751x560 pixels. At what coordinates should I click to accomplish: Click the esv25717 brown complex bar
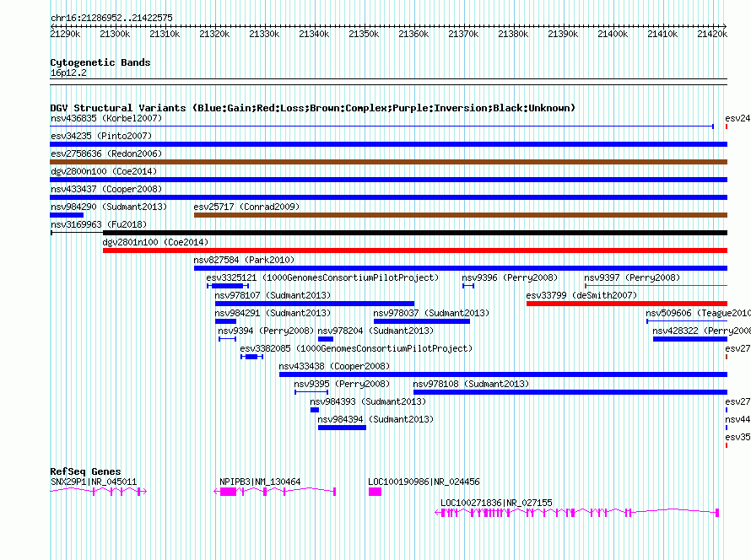click(x=460, y=215)
